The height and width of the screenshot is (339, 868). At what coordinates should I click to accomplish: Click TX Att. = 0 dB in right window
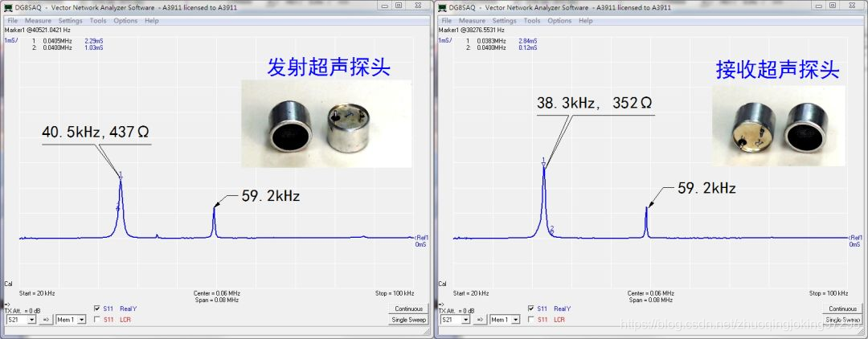coord(456,310)
